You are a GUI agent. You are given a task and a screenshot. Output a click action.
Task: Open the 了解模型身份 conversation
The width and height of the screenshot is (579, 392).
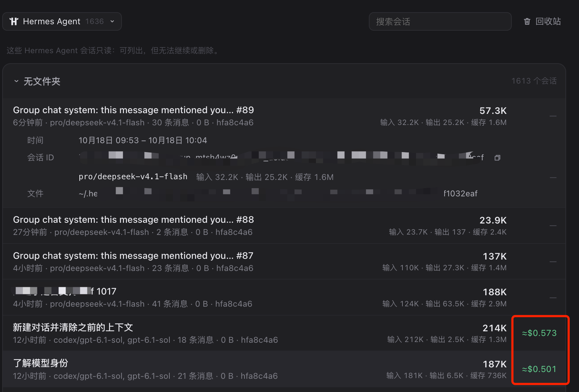pos(284,369)
